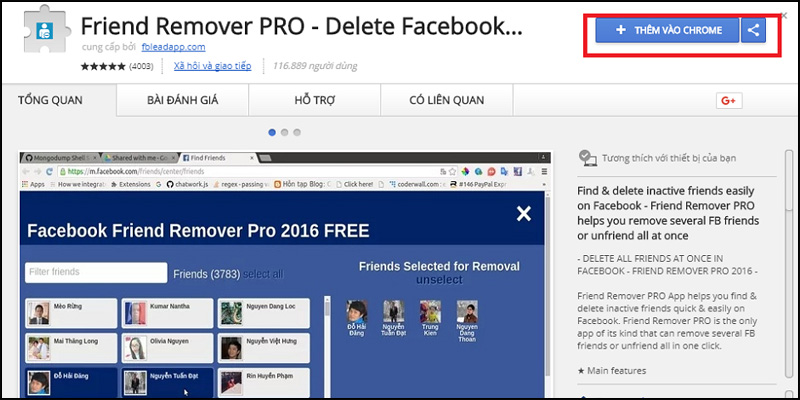Select friend Nguyen Dang Loc
This screenshot has height=400, width=800.
click(x=264, y=313)
